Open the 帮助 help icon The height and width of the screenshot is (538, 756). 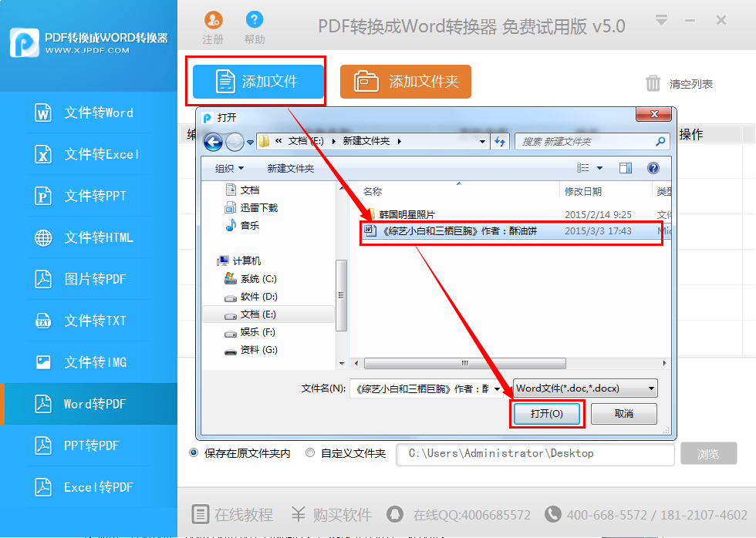point(254,20)
